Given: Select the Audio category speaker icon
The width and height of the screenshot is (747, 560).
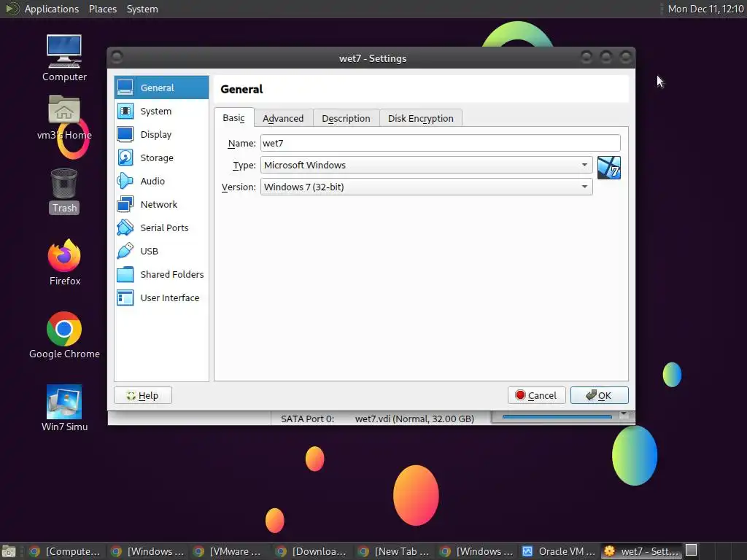Looking at the screenshot, I should 125,181.
